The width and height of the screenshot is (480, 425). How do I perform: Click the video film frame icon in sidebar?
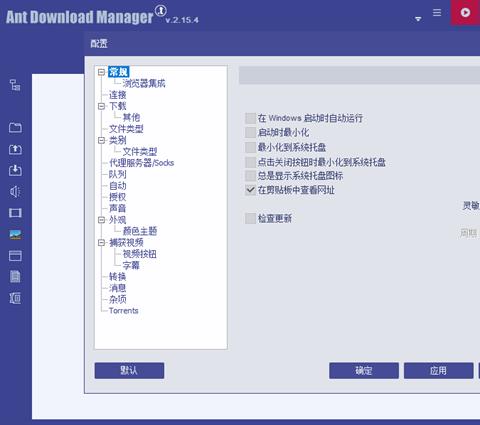pos(15,213)
